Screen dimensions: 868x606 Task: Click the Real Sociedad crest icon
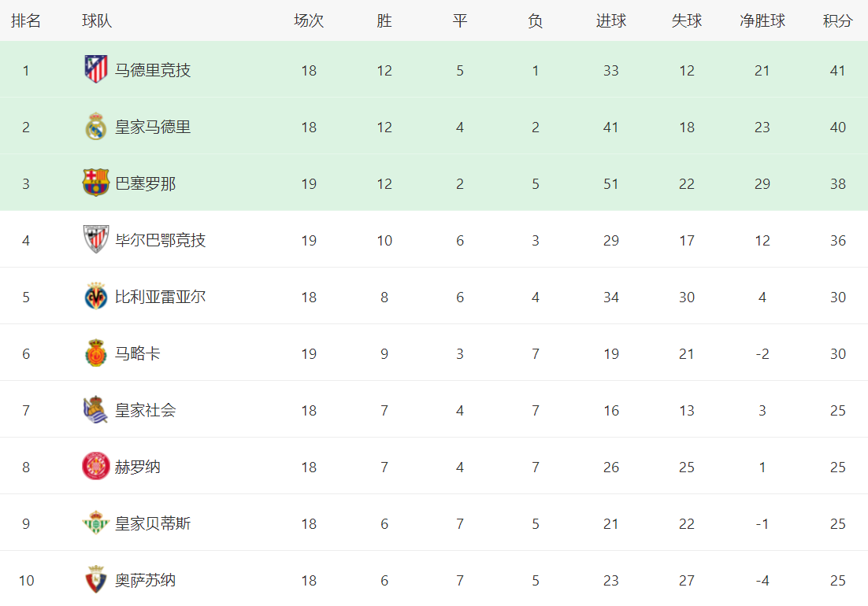[x=96, y=409]
